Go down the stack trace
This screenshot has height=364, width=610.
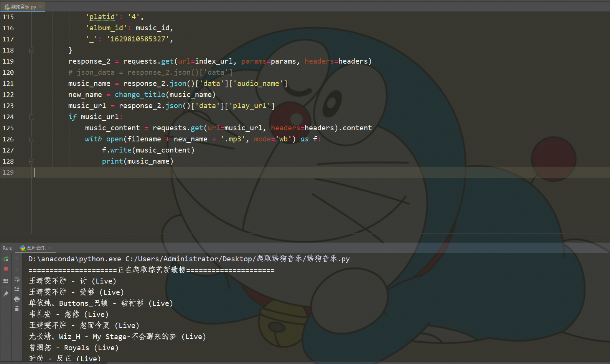click(17, 269)
